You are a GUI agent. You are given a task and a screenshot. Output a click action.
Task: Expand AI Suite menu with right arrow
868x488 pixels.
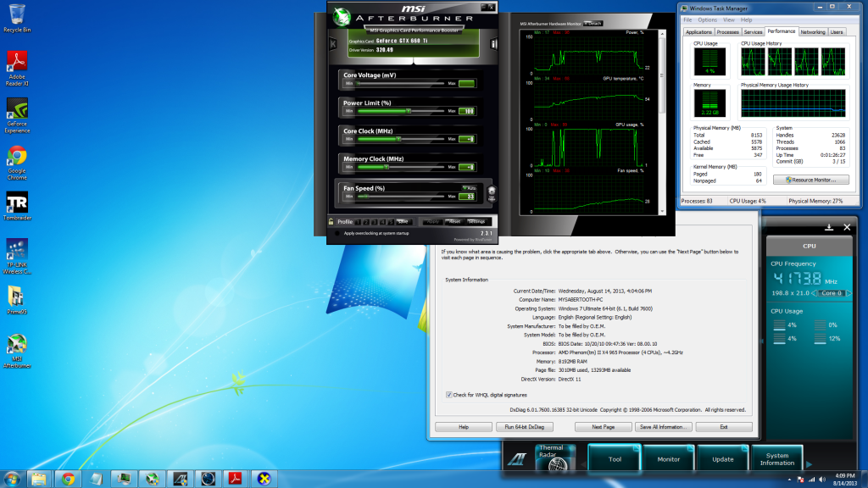pos(808,464)
